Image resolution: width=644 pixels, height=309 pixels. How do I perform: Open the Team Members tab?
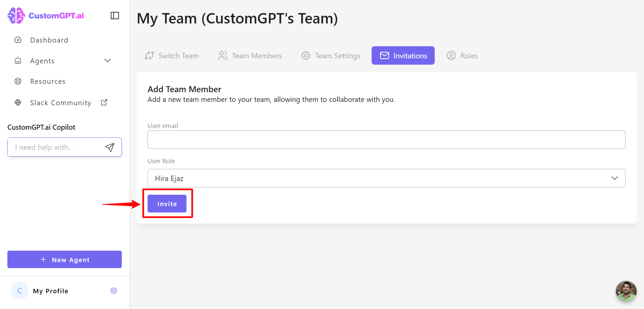[250, 56]
